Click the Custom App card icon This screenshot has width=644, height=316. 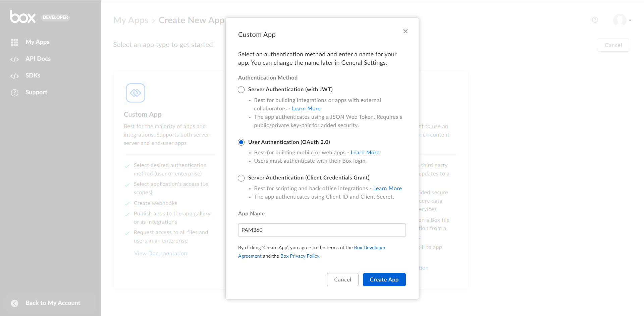(136, 93)
